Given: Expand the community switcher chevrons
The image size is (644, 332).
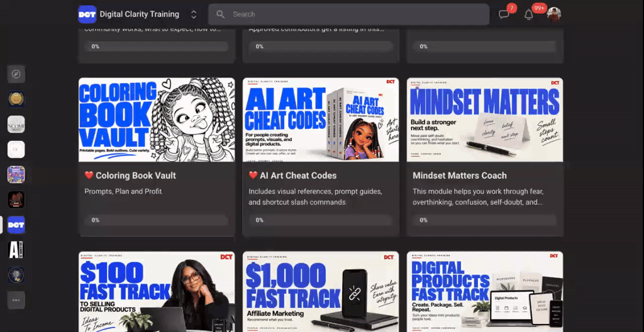Looking at the screenshot, I should point(194,14).
